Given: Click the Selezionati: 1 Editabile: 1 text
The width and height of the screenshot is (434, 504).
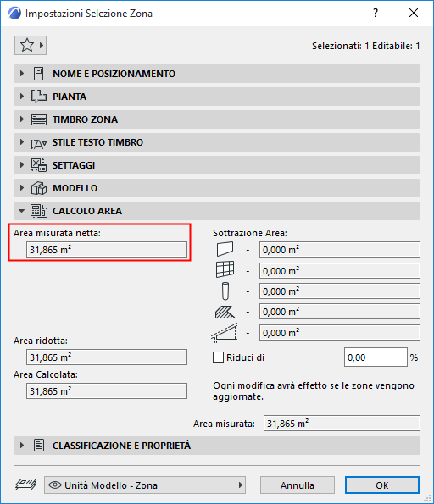Looking at the screenshot, I should point(366,46).
